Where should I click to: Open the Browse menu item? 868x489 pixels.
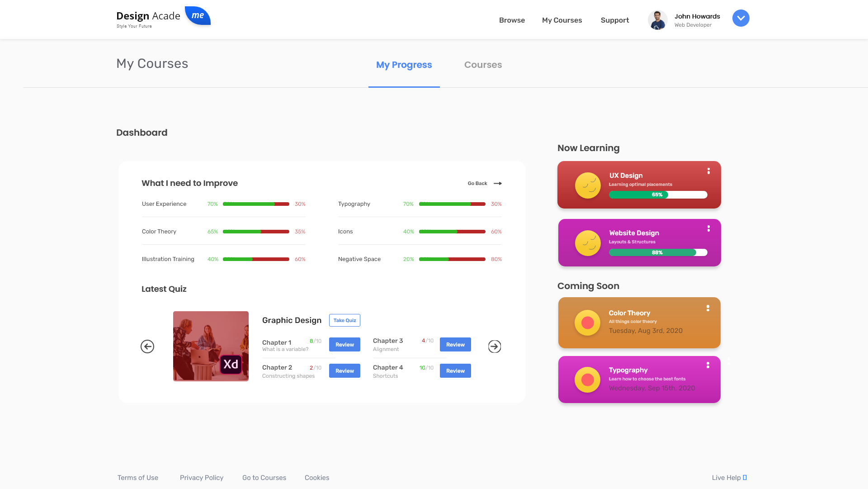pyautogui.click(x=512, y=20)
